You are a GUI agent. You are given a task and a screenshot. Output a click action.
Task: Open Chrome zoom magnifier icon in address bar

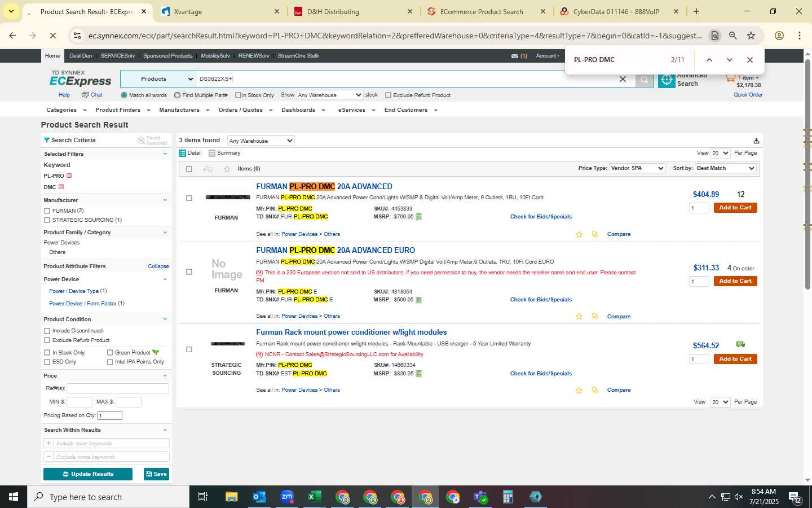pos(733,36)
